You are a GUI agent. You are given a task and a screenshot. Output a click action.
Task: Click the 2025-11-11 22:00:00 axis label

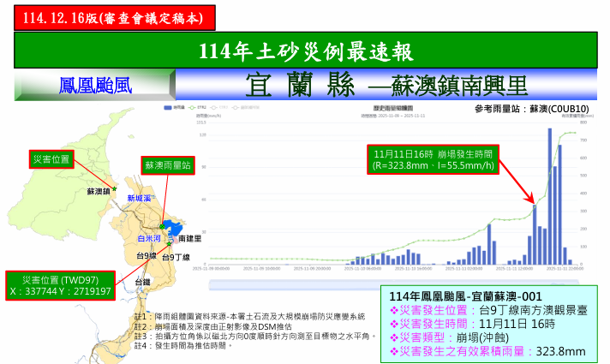pos(565,269)
